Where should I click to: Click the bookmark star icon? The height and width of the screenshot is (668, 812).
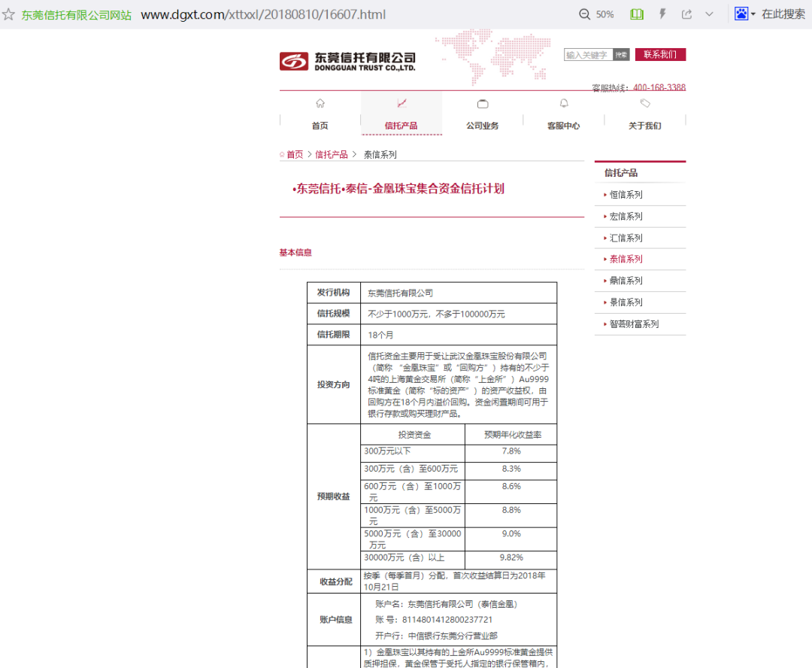point(8,14)
